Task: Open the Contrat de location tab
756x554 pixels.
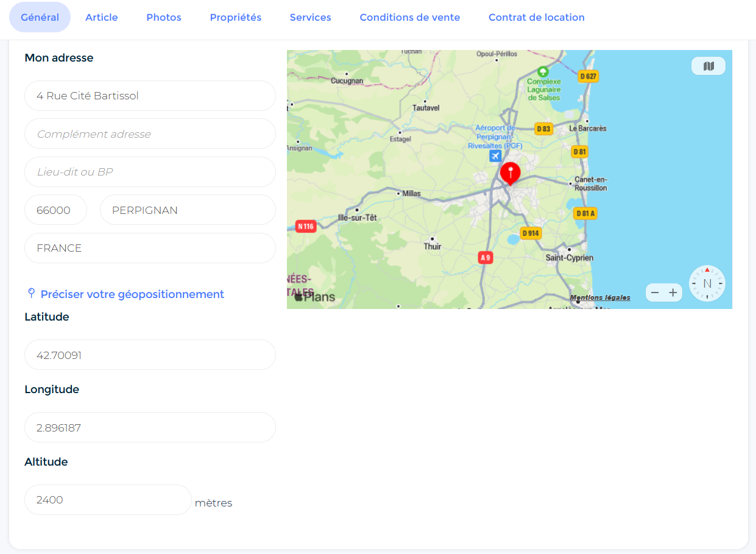Action: coord(537,17)
